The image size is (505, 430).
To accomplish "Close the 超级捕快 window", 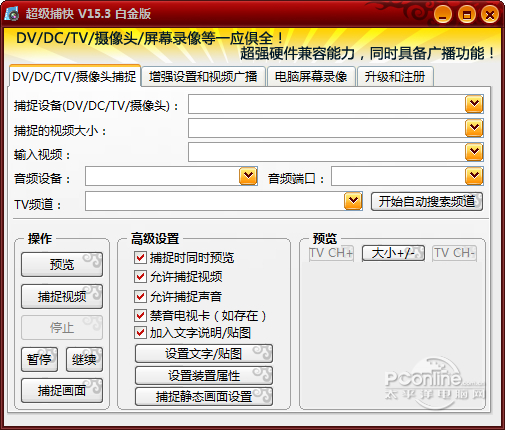I will pyautogui.click(x=490, y=15).
